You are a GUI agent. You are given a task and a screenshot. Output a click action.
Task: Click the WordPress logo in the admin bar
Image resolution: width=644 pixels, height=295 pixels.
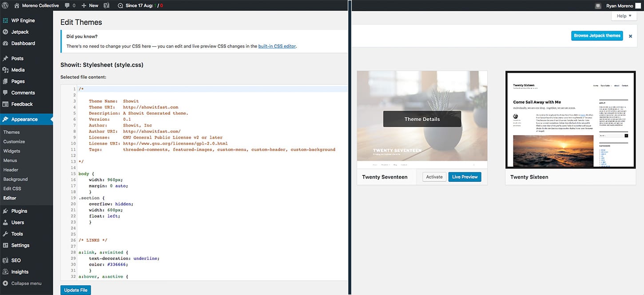coord(5,5)
